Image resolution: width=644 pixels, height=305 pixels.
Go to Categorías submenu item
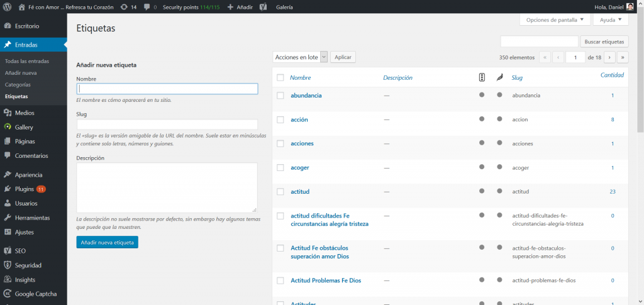[18, 84]
